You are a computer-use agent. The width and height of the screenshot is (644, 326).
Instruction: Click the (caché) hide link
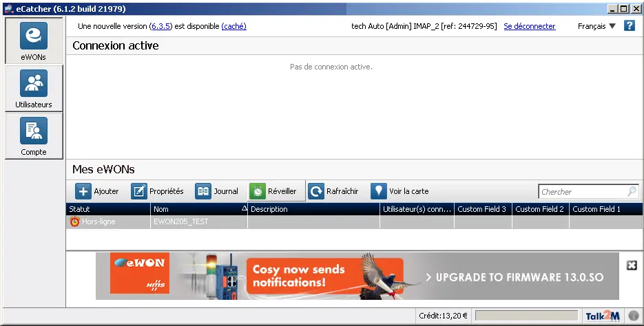pyautogui.click(x=233, y=26)
